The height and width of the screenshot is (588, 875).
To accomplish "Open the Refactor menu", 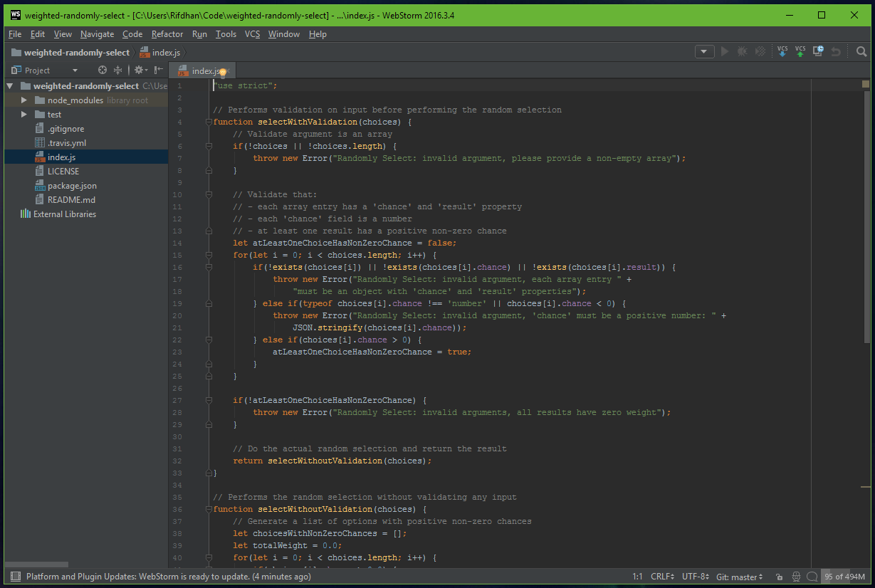I will [167, 33].
